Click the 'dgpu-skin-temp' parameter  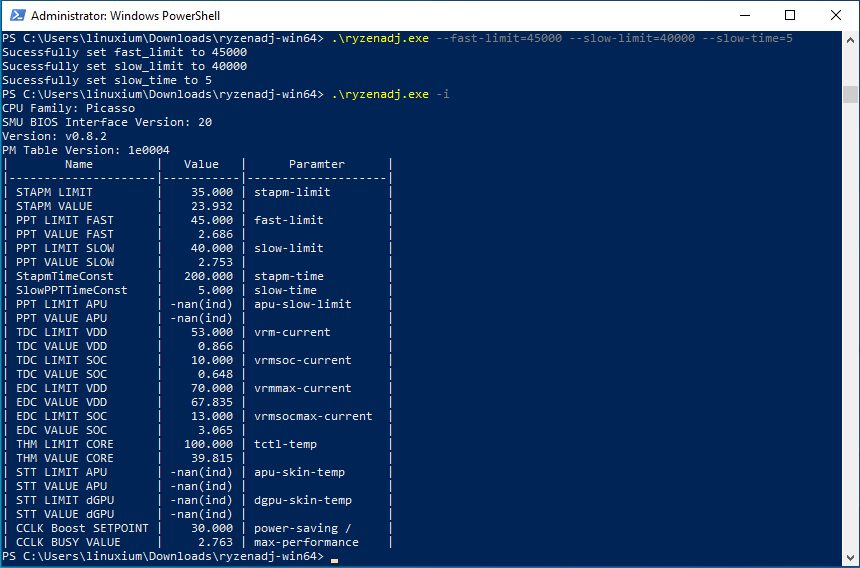click(303, 500)
